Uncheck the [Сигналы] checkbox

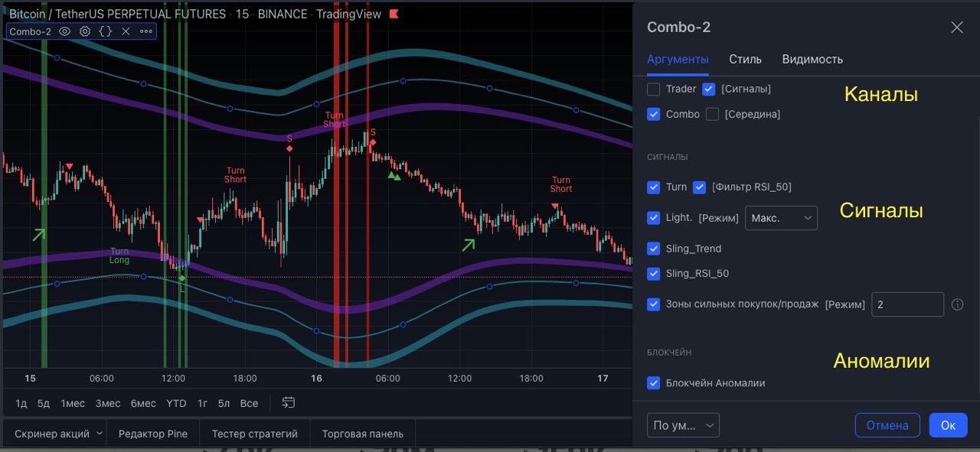708,89
